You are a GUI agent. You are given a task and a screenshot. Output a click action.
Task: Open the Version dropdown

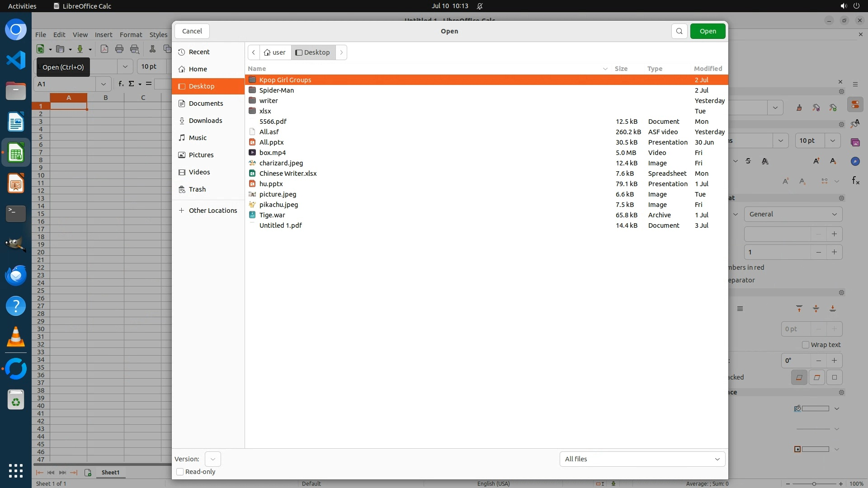tap(212, 459)
